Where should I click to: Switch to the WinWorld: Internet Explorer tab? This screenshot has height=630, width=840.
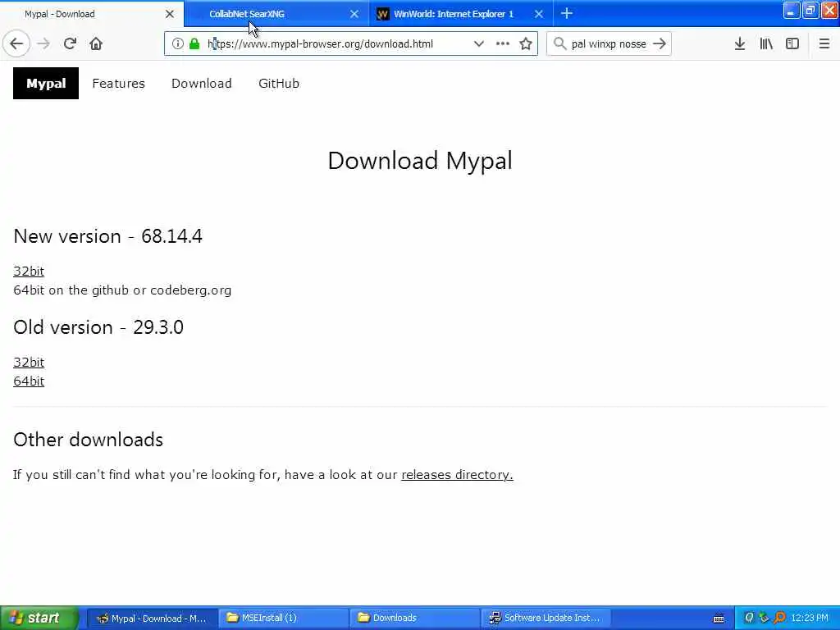tap(461, 14)
